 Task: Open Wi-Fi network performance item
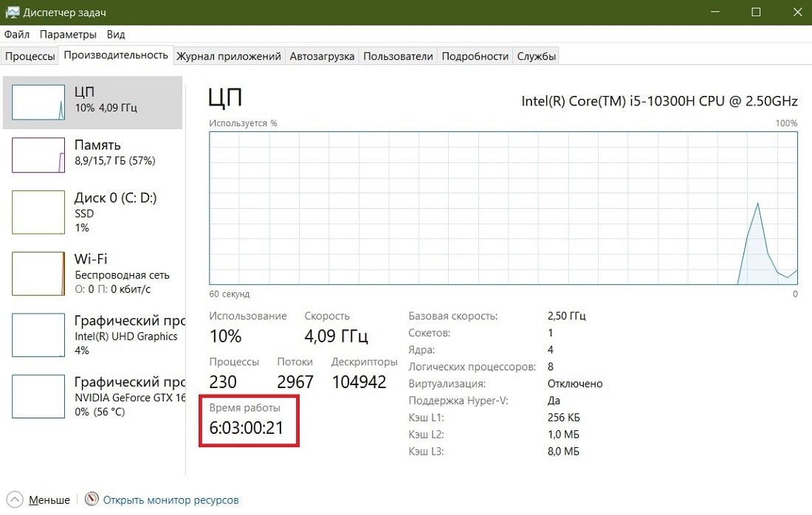[93, 273]
